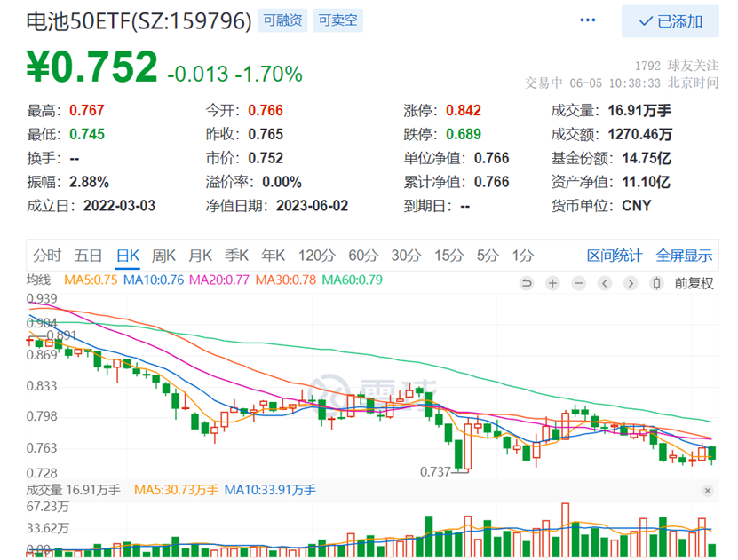
Task: Click the 可融资 tag
Action: pos(282,20)
